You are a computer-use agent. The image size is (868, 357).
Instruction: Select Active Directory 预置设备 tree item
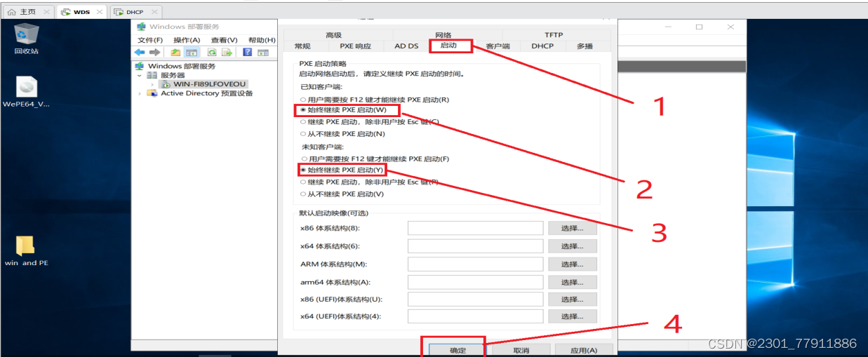point(199,93)
